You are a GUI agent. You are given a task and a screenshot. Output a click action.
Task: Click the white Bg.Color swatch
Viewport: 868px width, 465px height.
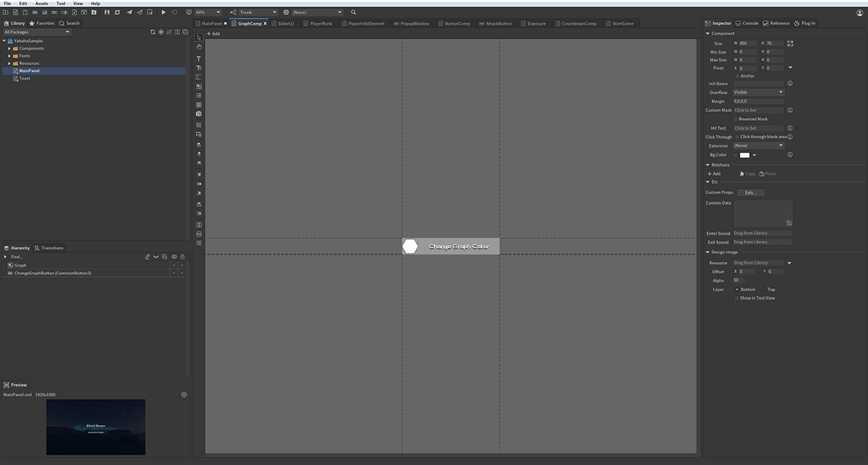point(744,155)
